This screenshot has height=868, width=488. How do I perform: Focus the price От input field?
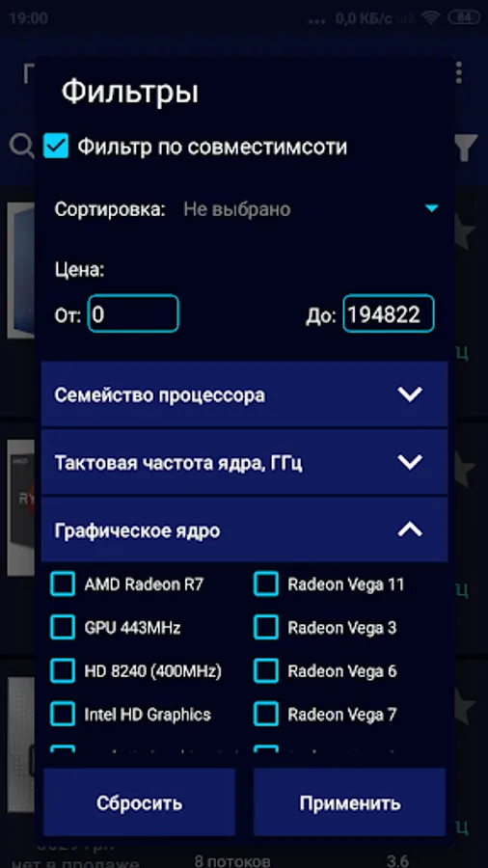click(x=133, y=313)
